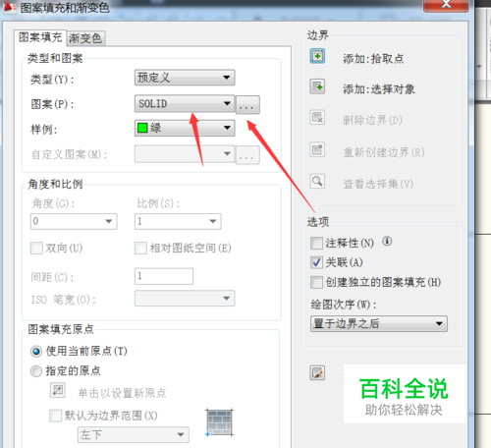Image resolution: width=491 pixels, height=448 pixels.
Task: Select the 图案填充 tab
Action: click(x=40, y=37)
